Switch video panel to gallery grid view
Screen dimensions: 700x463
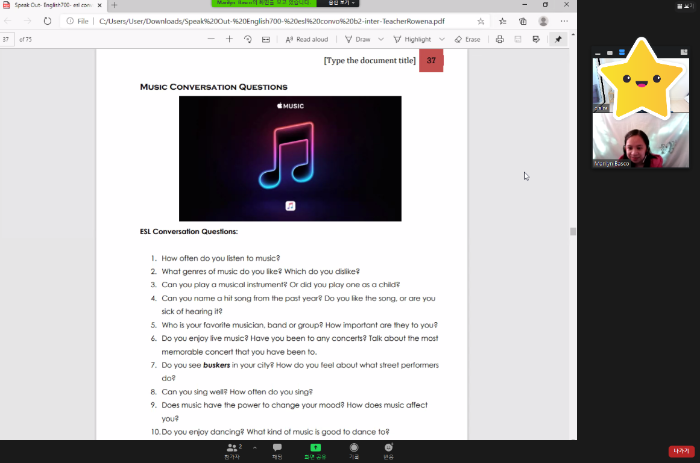[x=684, y=52]
